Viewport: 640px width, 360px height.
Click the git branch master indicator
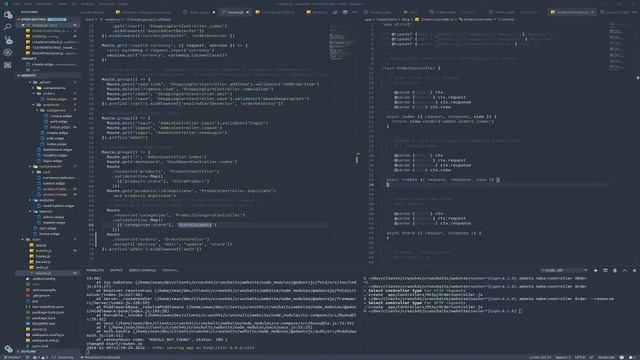[12, 357]
